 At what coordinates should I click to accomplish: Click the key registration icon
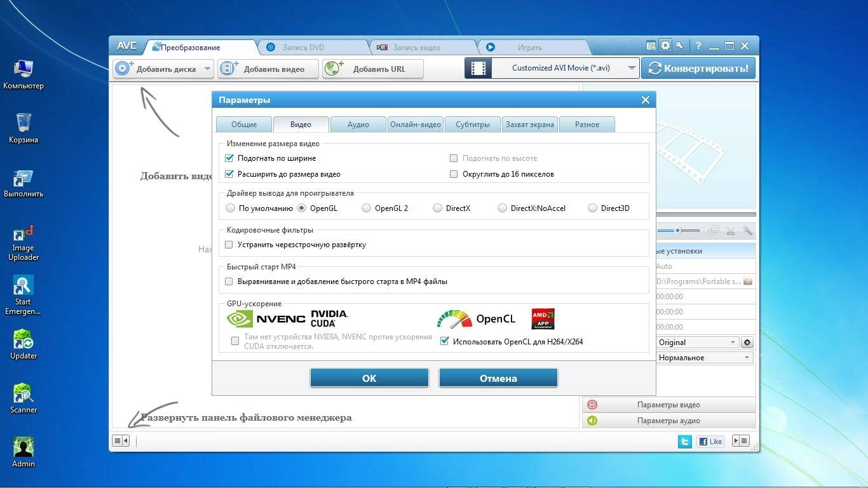[x=680, y=46]
